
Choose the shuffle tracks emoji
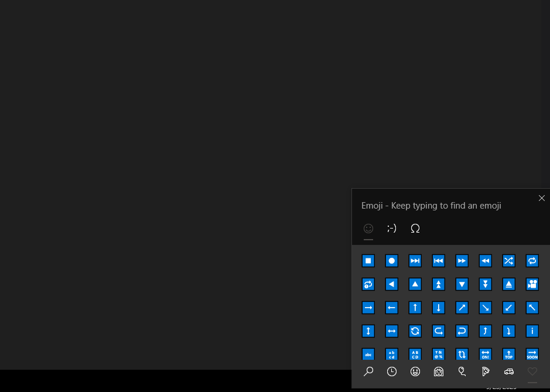coord(508,261)
